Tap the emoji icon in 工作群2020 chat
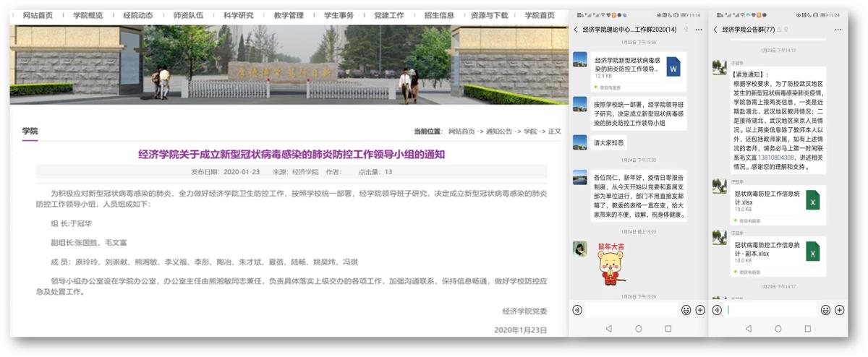Viewport: 868px width, 357px height. point(686,310)
